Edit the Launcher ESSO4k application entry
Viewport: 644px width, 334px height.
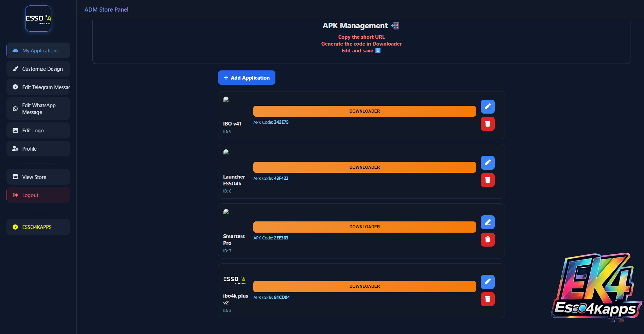point(488,163)
